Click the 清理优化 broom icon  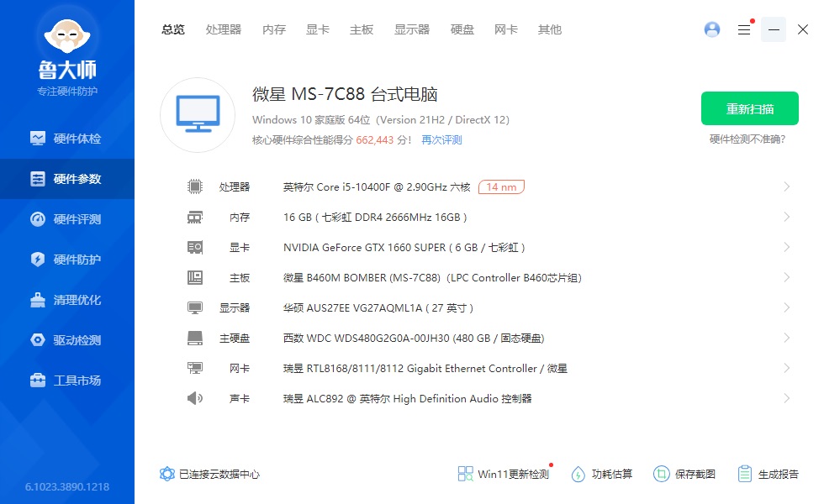pyautogui.click(x=38, y=300)
